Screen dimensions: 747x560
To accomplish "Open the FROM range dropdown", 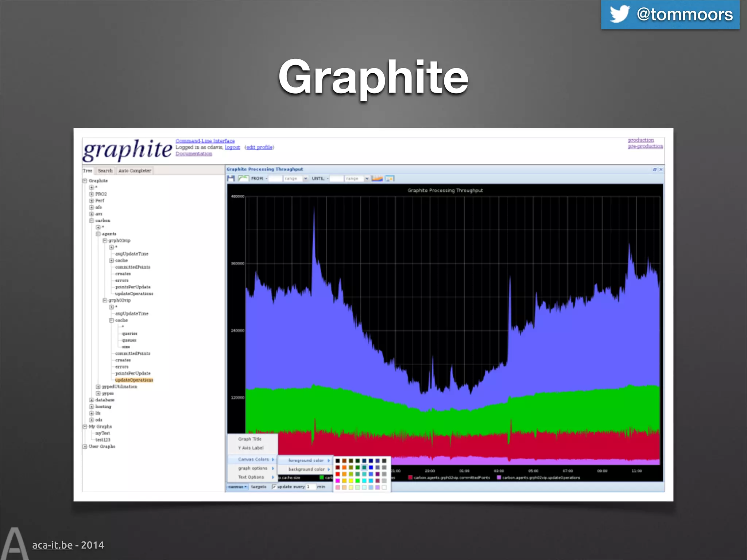I will (306, 178).
